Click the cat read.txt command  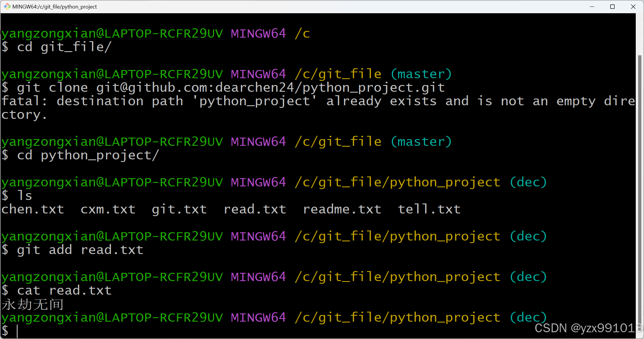tap(64, 290)
